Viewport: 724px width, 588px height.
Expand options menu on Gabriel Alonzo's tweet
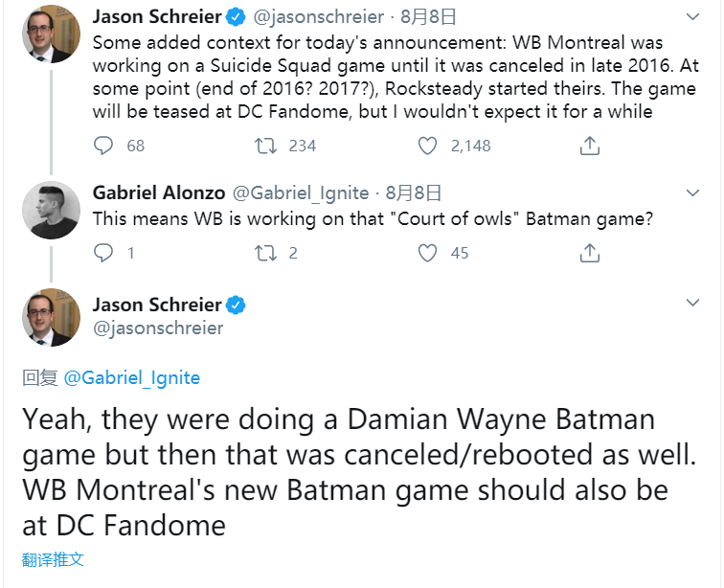click(693, 193)
